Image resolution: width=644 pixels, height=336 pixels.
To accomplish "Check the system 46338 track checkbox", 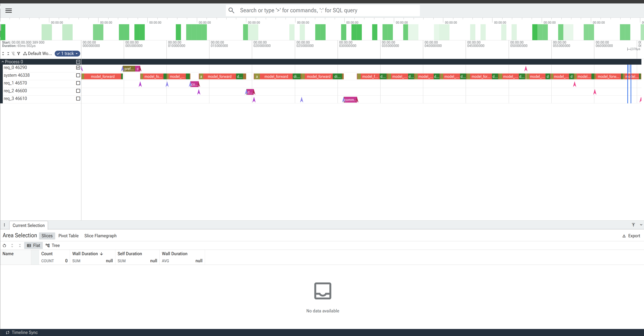I will tap(78, 75).
